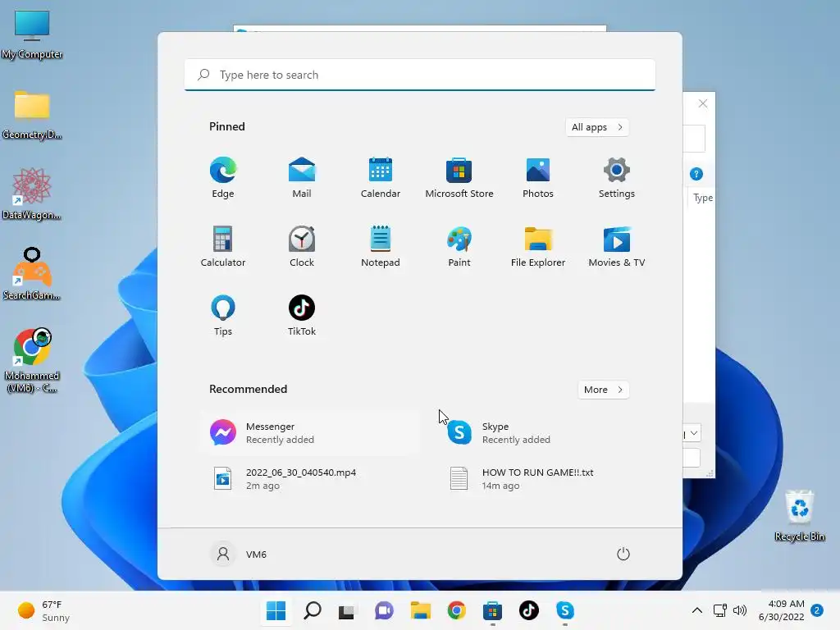Open the Calendar app
Image resolution: width=840 pixels, height=630 pixels.
(x=381, y=178)
